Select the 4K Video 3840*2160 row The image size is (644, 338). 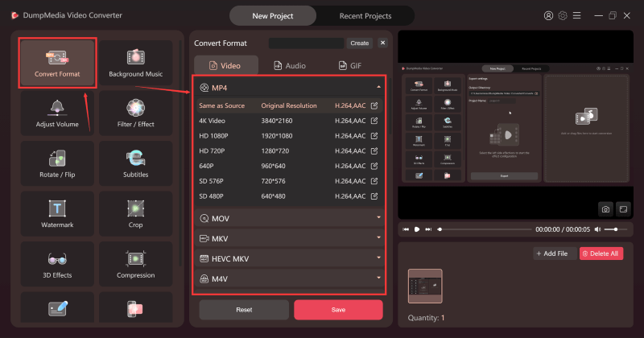pyautogui.click(x=289, y=121)
